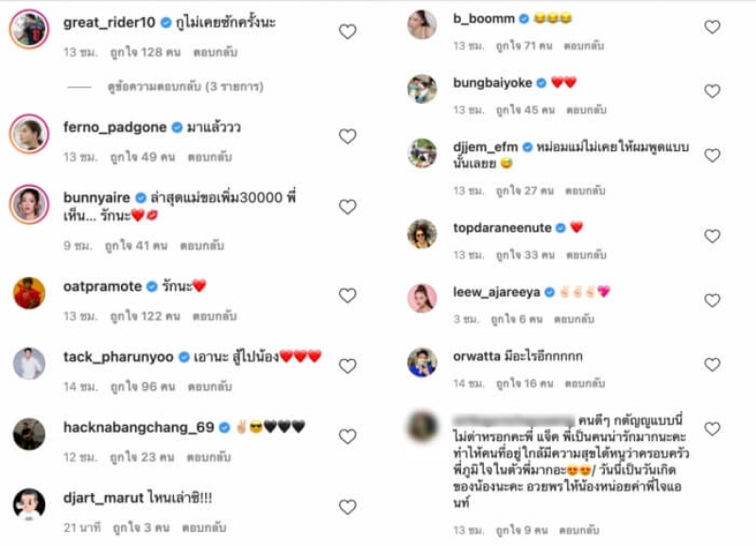Open the djart_marut profile avatar
The image size is (756, 546).
coord(29,504)
